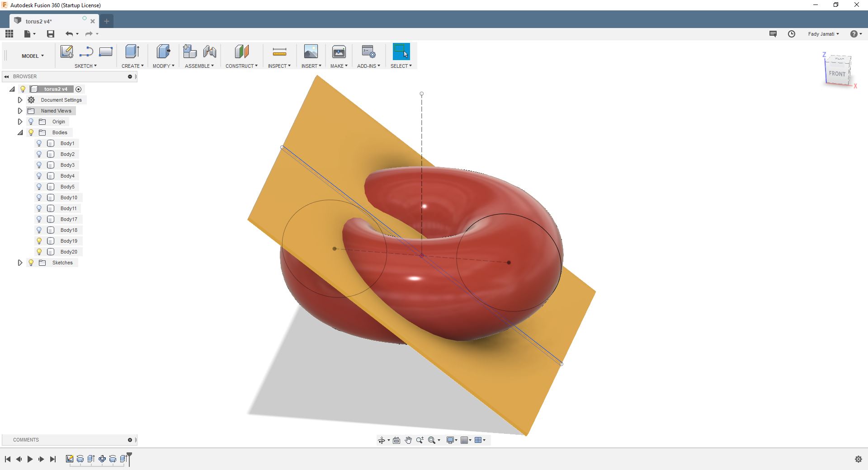This screenshot has width=868, height=470.
Task: Toggle the Bodies folder visibility bulb
Action: coord(31,132)
